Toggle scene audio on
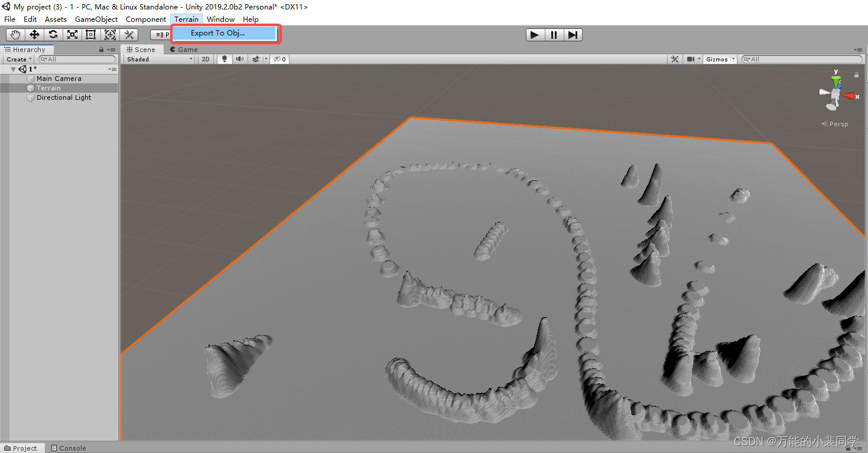The width and height of the screenshot is (868, 453). point(239,58)
